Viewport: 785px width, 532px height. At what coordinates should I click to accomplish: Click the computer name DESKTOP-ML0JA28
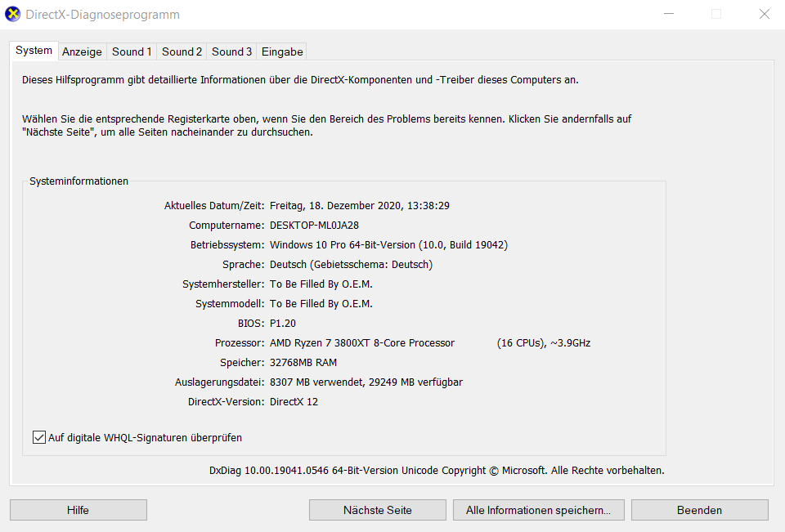314,226
